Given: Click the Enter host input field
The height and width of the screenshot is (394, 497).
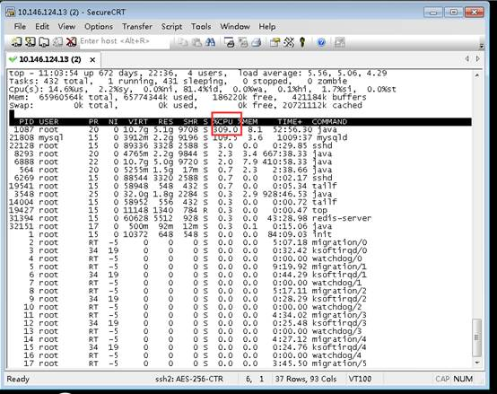Looking at the screenshot, I should (124, 41).
